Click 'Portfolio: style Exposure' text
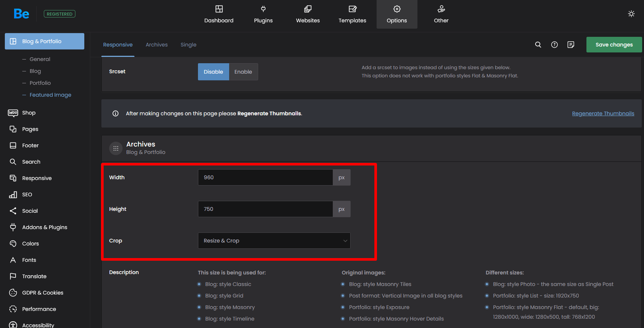 click(379, 307)
